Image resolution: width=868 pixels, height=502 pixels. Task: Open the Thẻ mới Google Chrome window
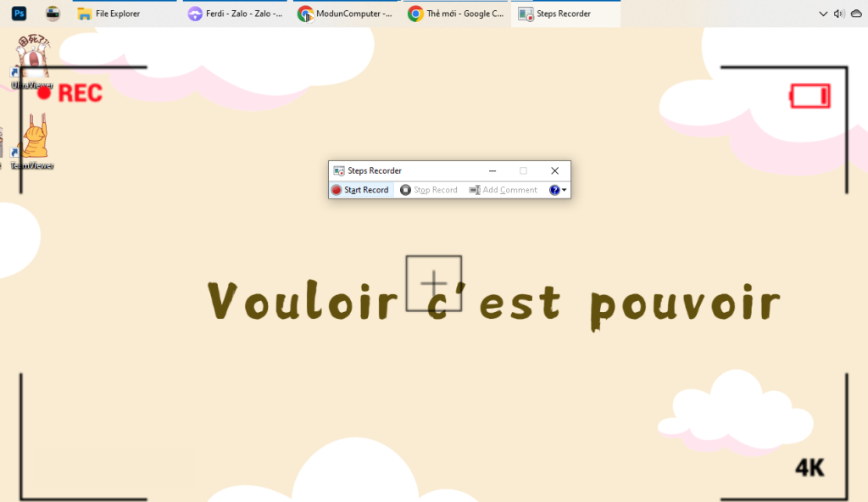[455, 14]
